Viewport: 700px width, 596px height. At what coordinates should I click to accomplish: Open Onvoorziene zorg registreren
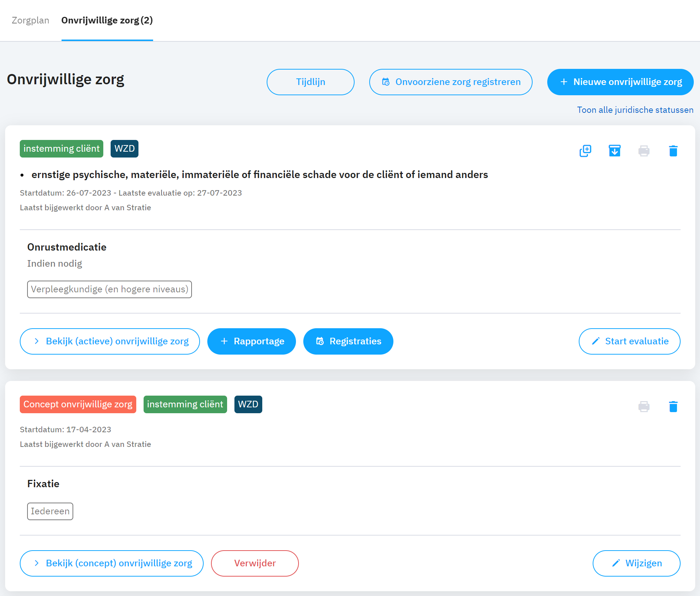click(451, 82)
